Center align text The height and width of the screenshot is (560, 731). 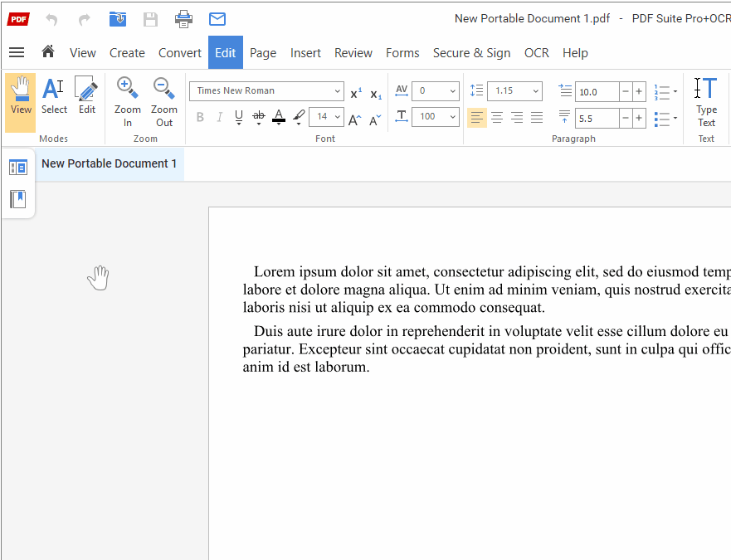pyautogui.click(x=497, y=118)
